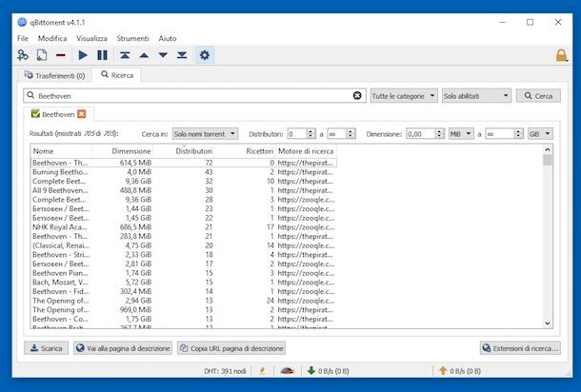
Task: Click the red delete torrent icon
Action: click(x=61, y=55)
